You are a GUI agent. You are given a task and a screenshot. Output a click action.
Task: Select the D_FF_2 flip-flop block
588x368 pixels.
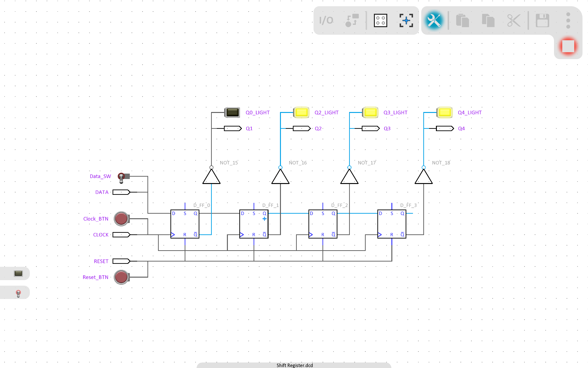coord(323,224)
